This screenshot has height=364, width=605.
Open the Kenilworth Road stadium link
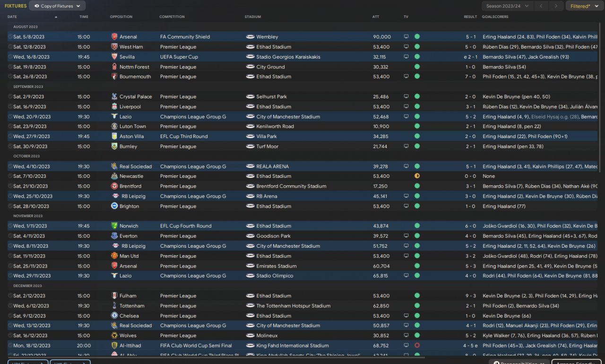275,126
